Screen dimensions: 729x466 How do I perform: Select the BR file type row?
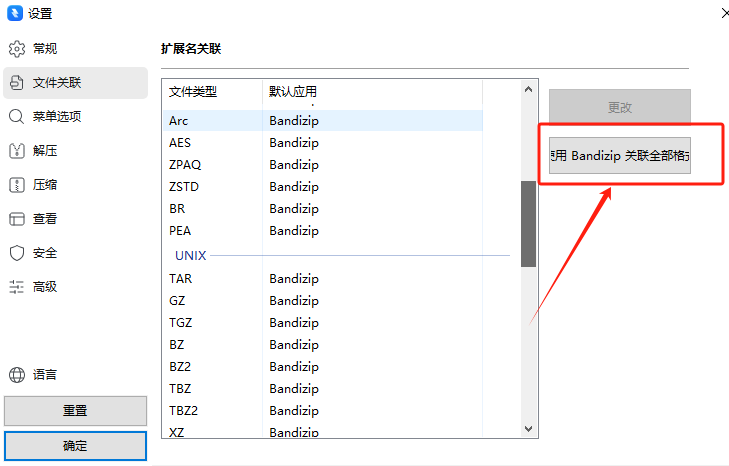click(x=323, y=208)
